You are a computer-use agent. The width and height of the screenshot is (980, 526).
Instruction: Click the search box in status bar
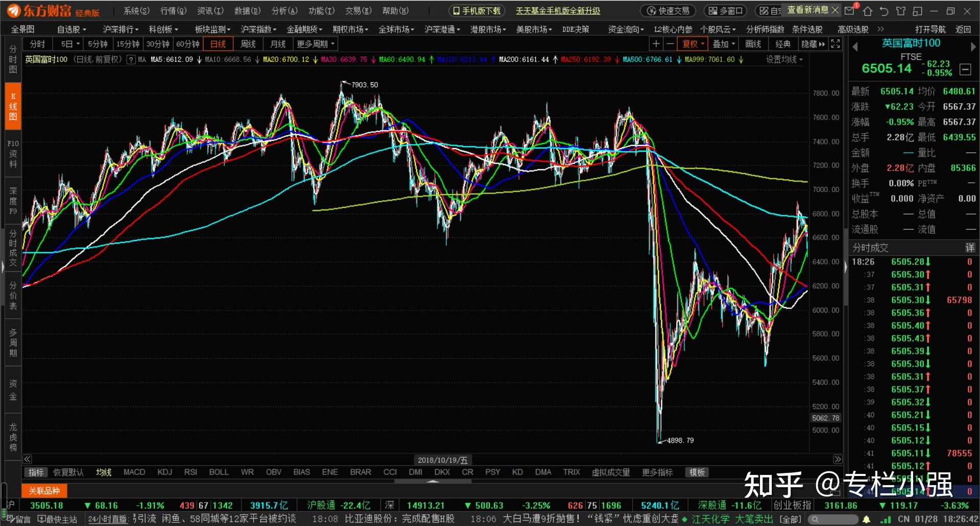[832, 519]
